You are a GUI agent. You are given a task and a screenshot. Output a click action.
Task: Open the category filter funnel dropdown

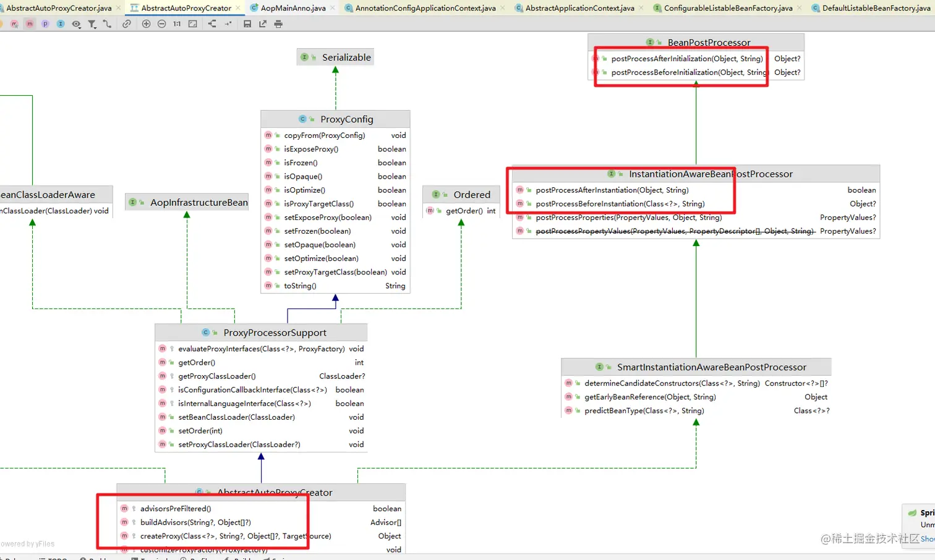[x=92, y=24]
